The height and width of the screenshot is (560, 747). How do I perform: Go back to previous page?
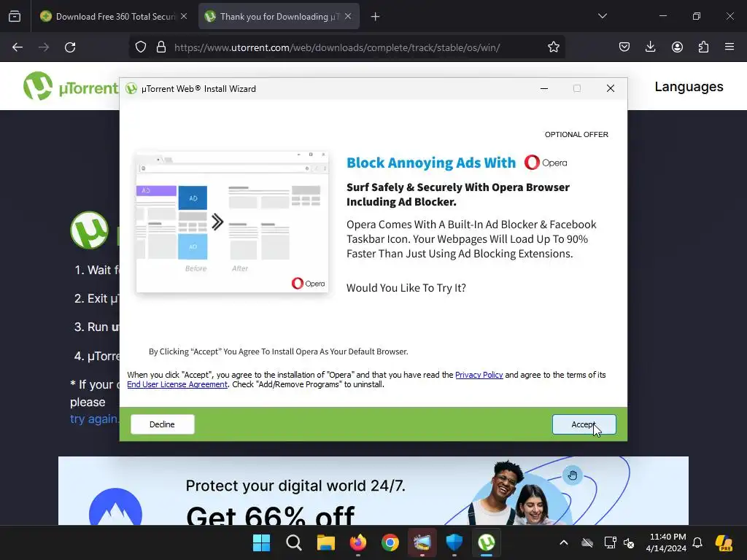18,47
